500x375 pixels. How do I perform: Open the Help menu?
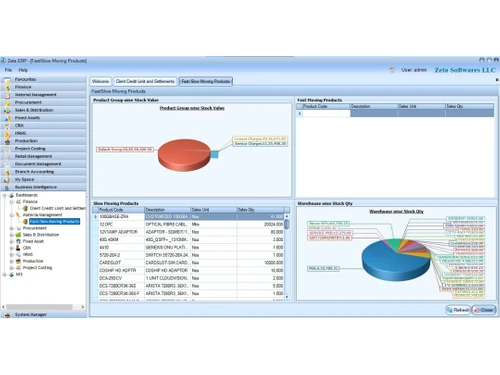tap(23, 70)
